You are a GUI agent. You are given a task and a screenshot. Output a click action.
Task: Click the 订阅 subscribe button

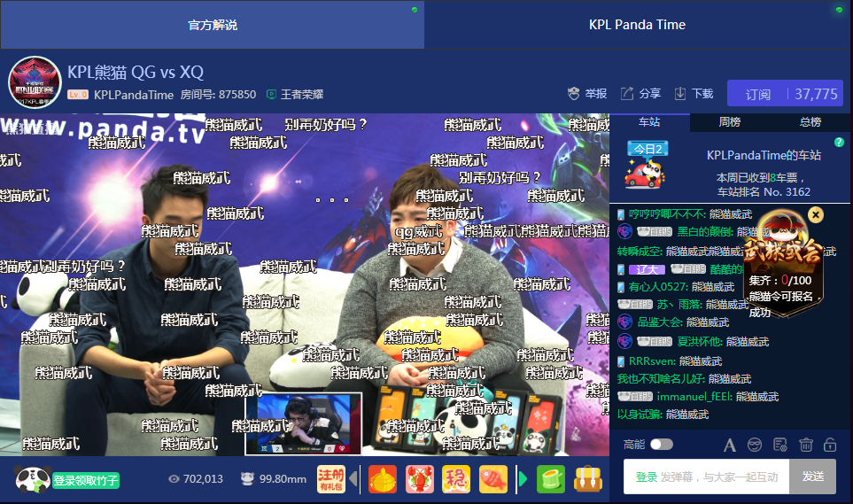757,94
